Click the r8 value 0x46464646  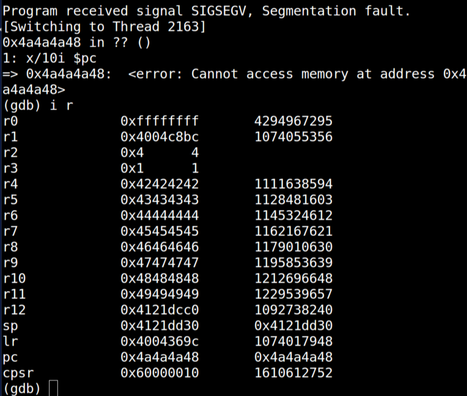pyautogui.click(x=160, y=247)
